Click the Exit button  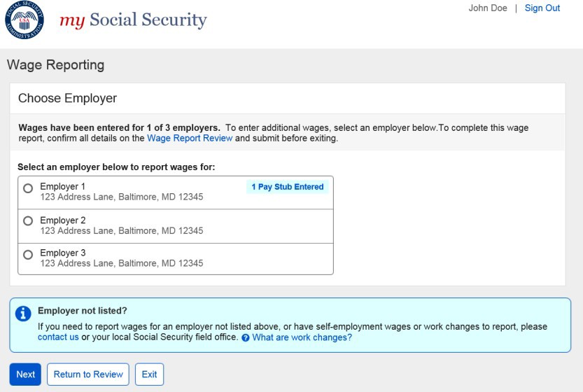click(149, 374)
